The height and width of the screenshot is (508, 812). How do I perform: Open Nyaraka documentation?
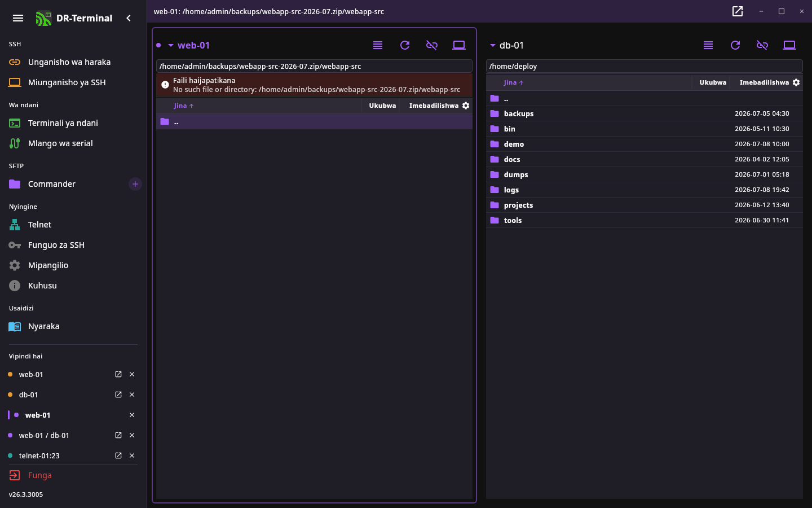click(73, 326)
